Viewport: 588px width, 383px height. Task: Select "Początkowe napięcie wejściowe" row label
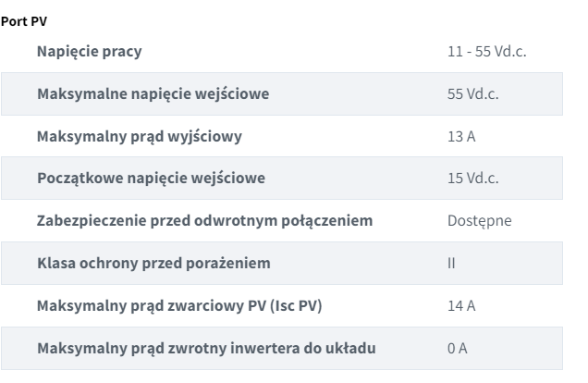[x=151, y=179]
